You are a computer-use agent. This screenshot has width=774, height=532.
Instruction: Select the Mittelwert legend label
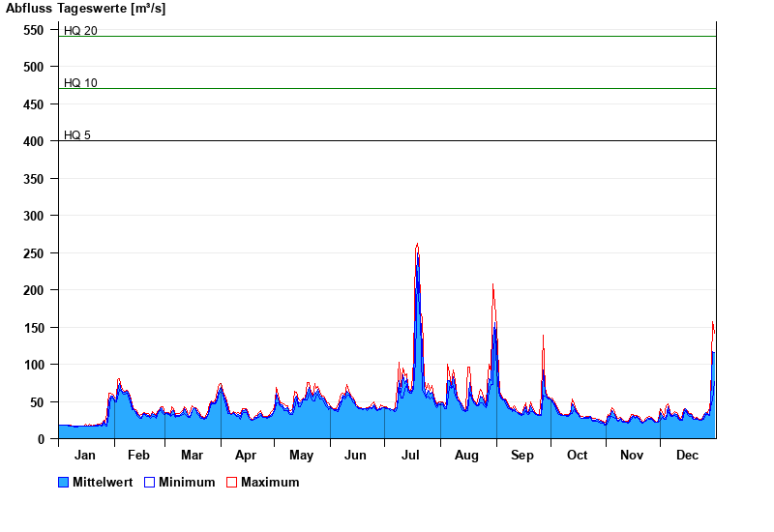pos(104,483)
